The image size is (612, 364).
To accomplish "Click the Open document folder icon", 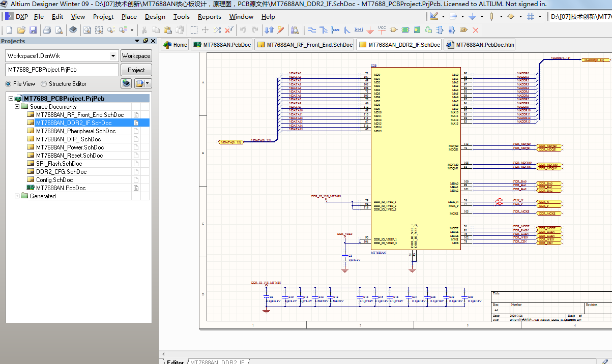I will tap(21, 30).
